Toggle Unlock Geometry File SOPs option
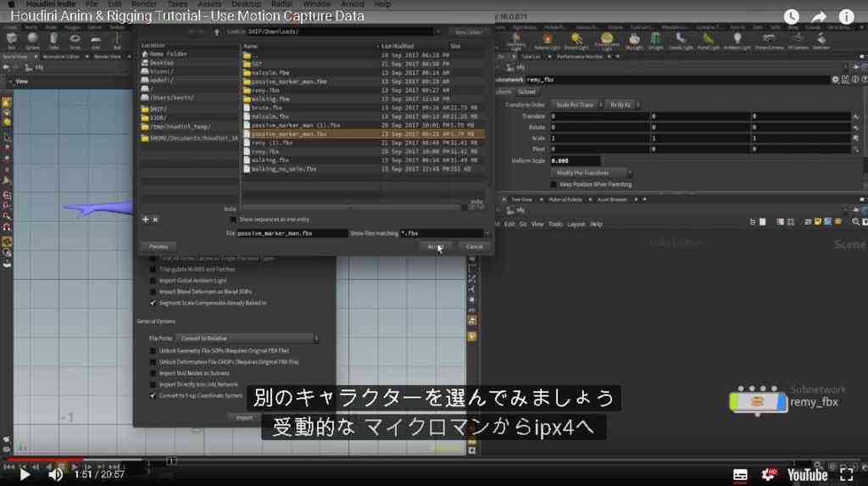The image size is (868, 486). pyautogui.click(x=153, y=351)
